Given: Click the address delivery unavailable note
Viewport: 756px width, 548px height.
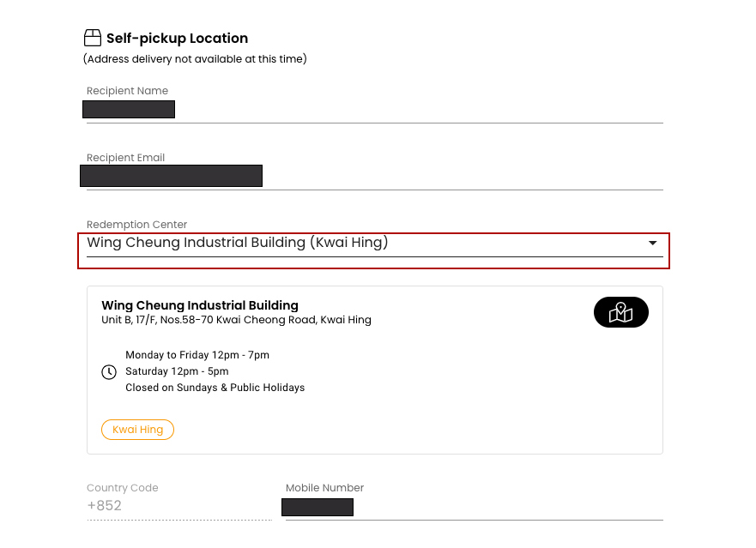Looking at the screenshot, I should click(195, 59).
